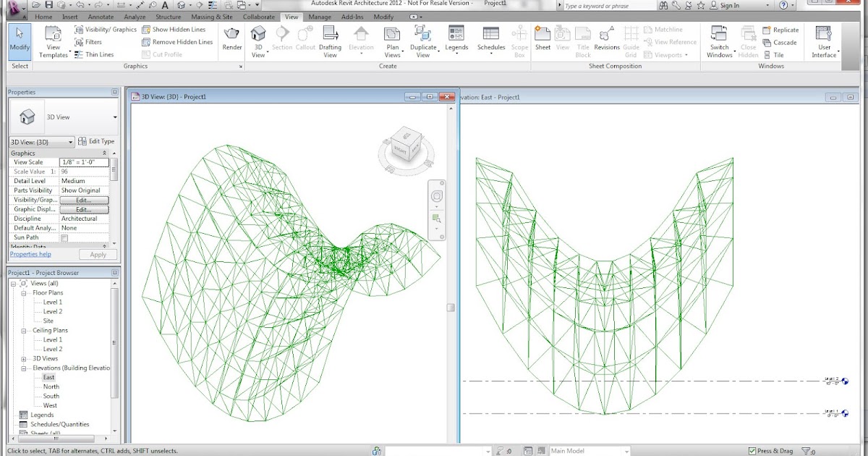This screenshot has width=868, height=456.
Task: Click the Edit button for Graphic Display Options
Action: (84, 208)
